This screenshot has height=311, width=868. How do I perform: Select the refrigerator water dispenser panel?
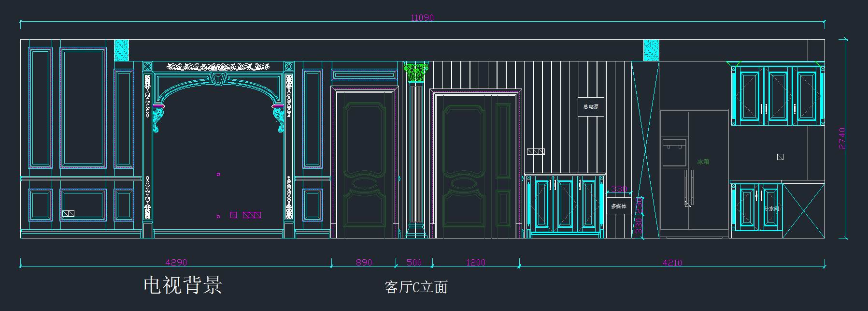[674, 152]
